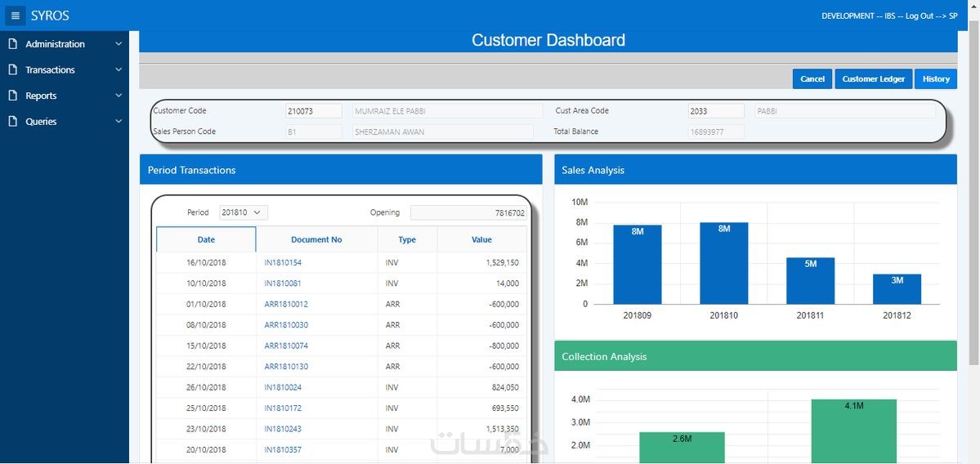The image size is (980, 464).
Task: Click the value 824,050 cell
Action: coord(482,387)
